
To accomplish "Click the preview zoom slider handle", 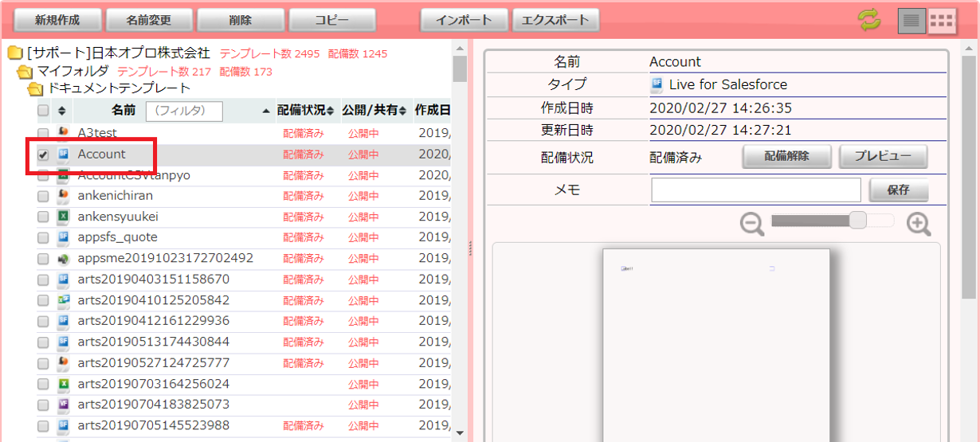I will (857, 221).
